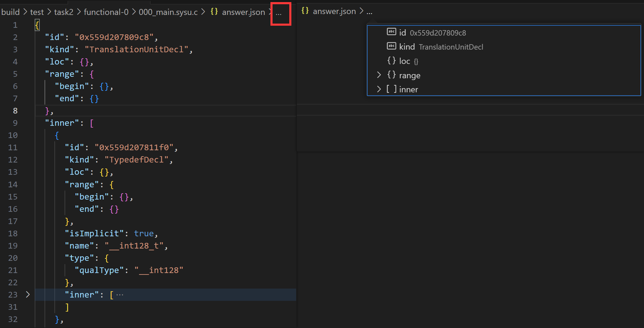Click answer.json in left editor breadcrumb
This screenshot has width=644, height=328.
pyautogui.click(x=243, y=12)
